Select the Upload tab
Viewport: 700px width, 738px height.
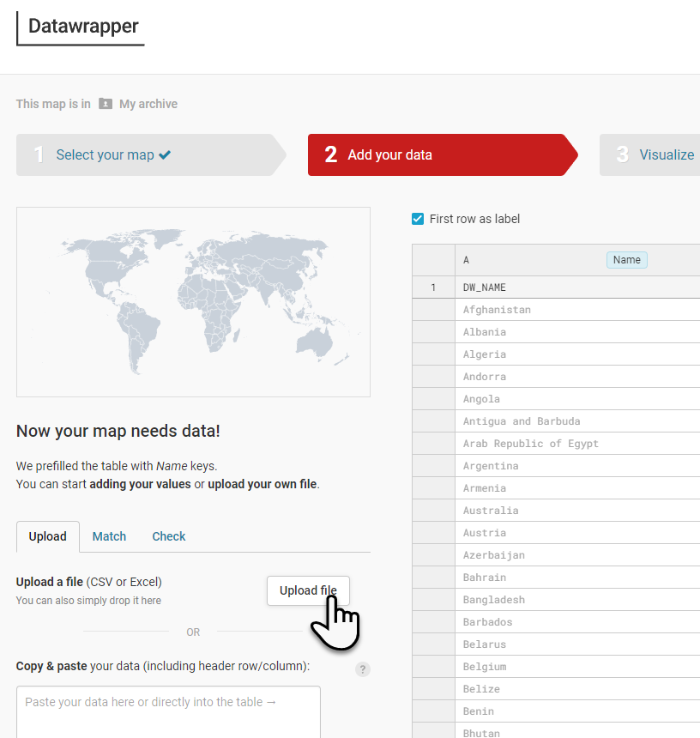point(47,536)
